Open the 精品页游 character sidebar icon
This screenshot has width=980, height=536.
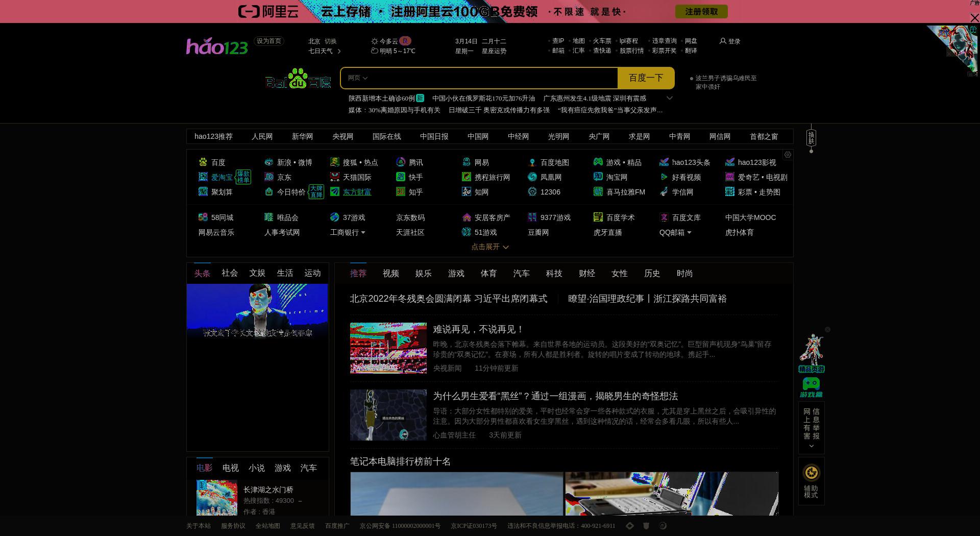(811, 353)
